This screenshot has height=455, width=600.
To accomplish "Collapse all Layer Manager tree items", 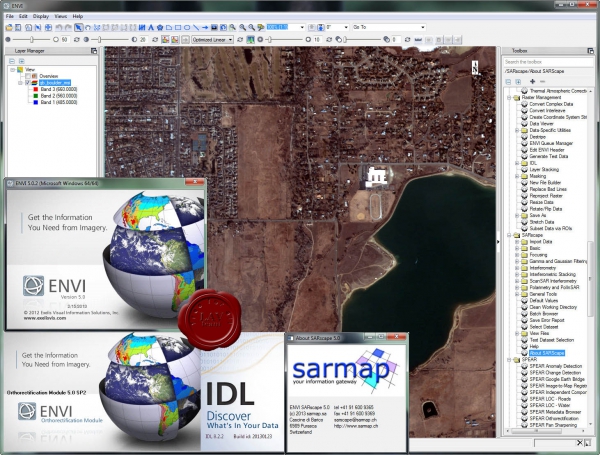I will pos(12,61).
